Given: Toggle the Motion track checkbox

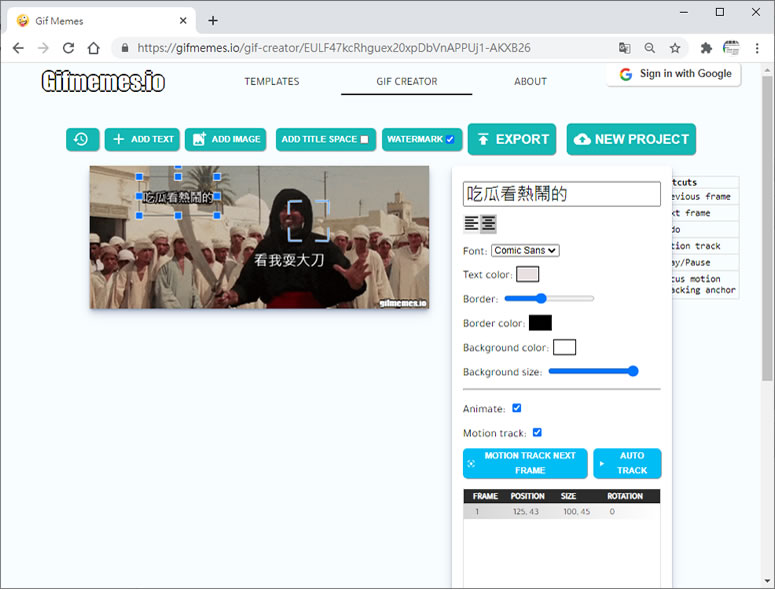Looking at the screenshot, I should click(537, 432).
